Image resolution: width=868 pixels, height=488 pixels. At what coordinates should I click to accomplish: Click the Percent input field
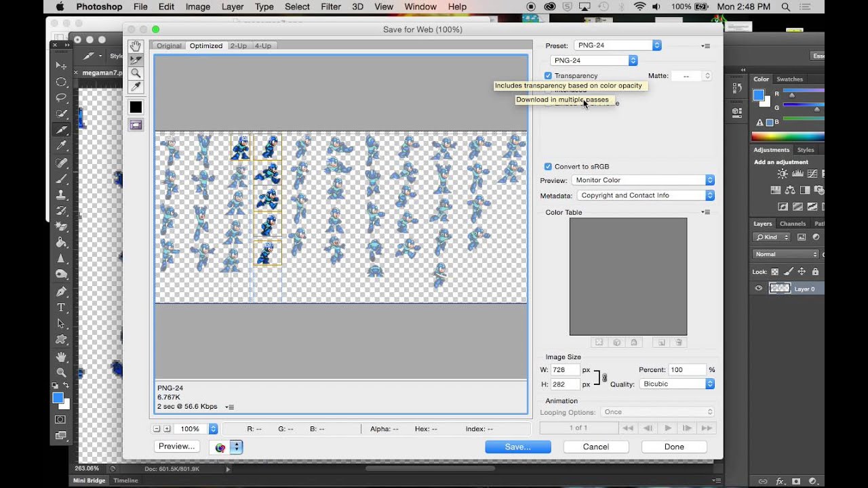pos(687,370)
